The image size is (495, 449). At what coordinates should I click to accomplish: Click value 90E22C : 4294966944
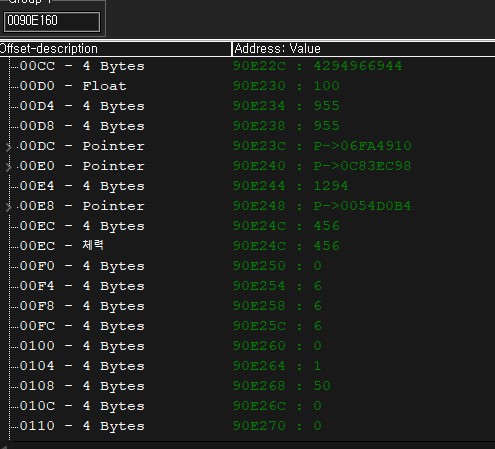point(318,66)
